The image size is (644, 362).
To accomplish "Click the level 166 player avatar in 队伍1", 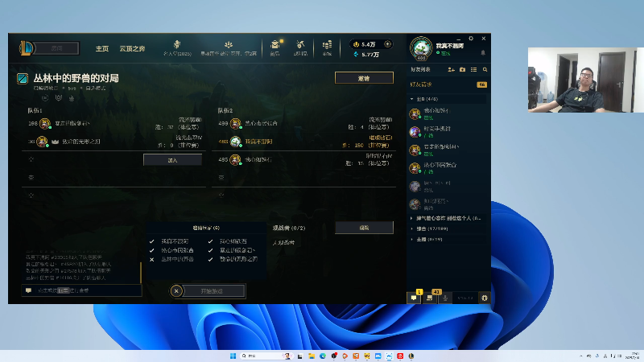I will click(45, 123).
